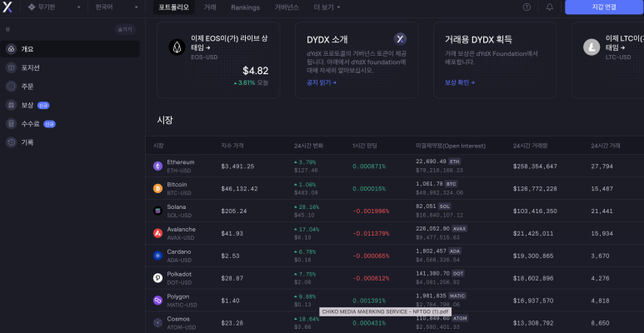Click the $4.82 EOS price

tap(256, 71)
